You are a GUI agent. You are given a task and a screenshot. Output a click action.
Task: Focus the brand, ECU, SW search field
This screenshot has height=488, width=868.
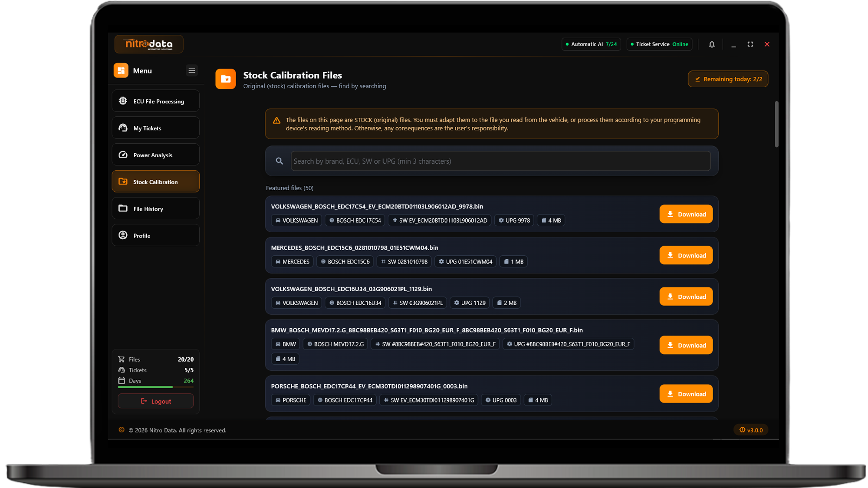tap(501, 161)
